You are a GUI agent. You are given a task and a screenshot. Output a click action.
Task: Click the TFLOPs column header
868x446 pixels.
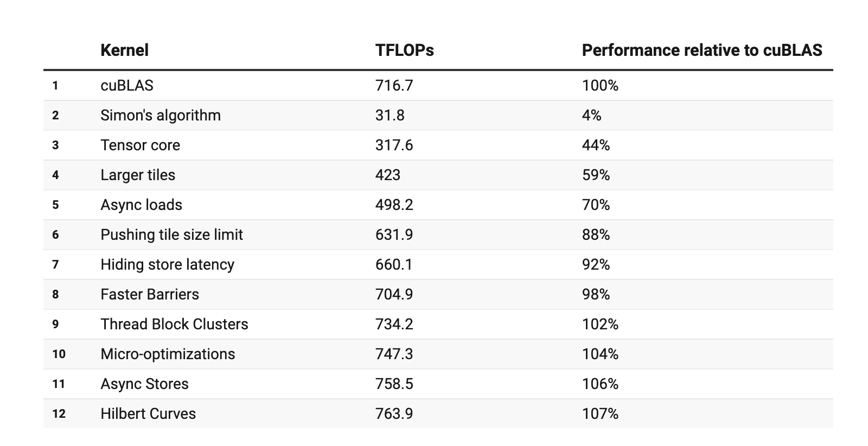tap(404, 50)
